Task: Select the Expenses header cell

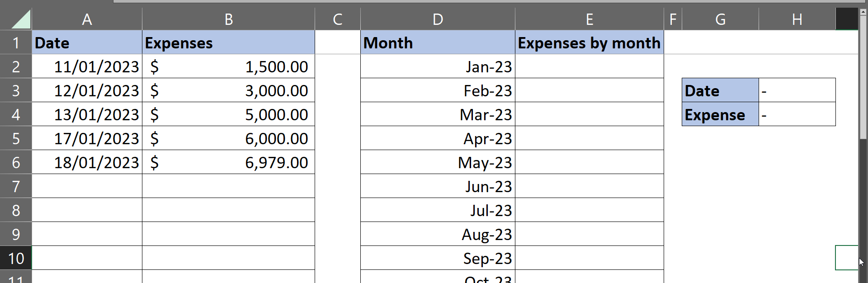Action: click(x=228, y=42)
